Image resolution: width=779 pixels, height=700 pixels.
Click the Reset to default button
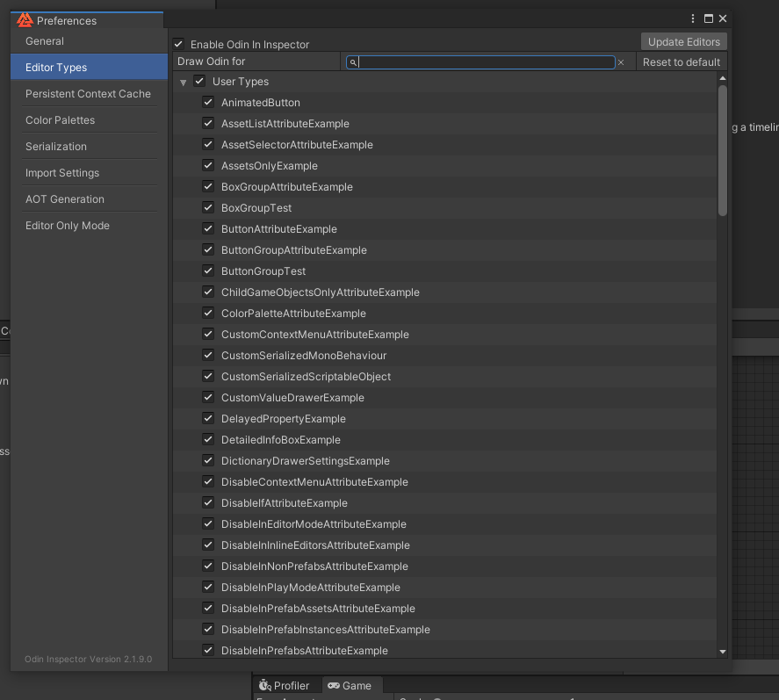click(x=681, y=62)
